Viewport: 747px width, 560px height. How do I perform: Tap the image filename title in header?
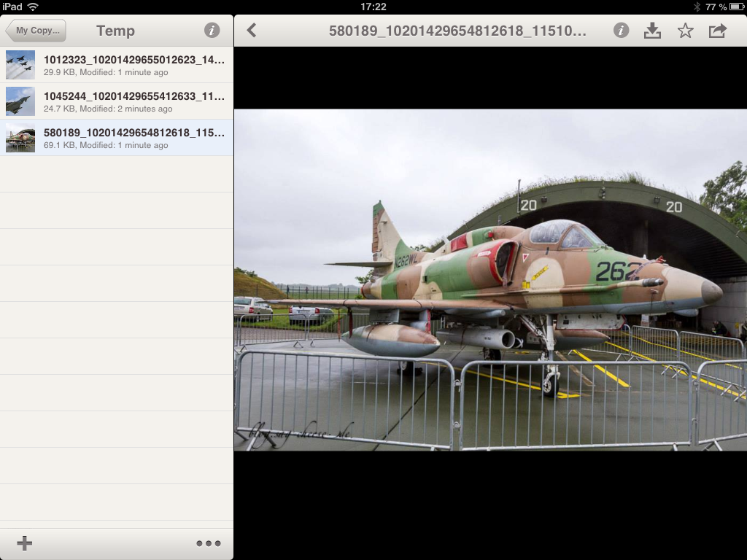457,31
